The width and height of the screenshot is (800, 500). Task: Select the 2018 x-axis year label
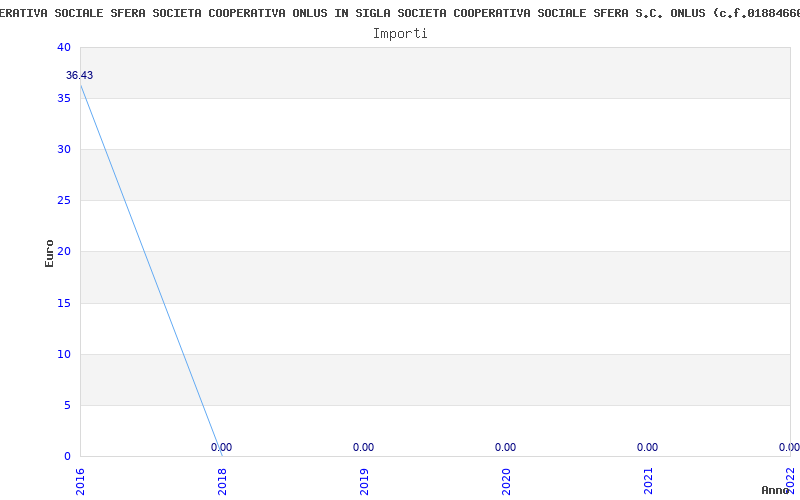pos(222,482)
